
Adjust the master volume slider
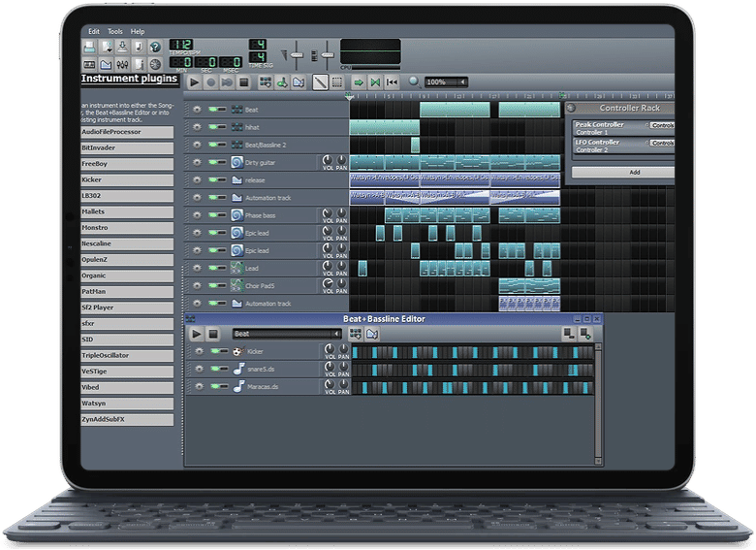click(x=297, y=55)
